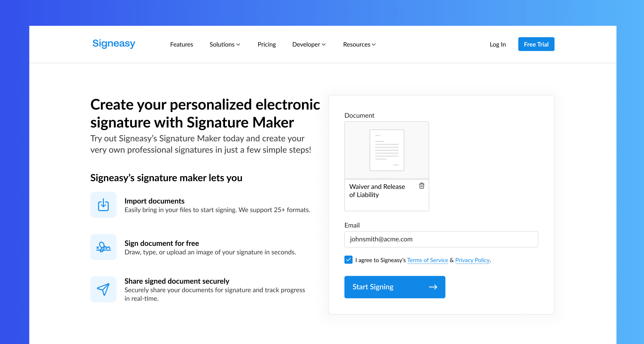Select the Import documents download icon

103,204
